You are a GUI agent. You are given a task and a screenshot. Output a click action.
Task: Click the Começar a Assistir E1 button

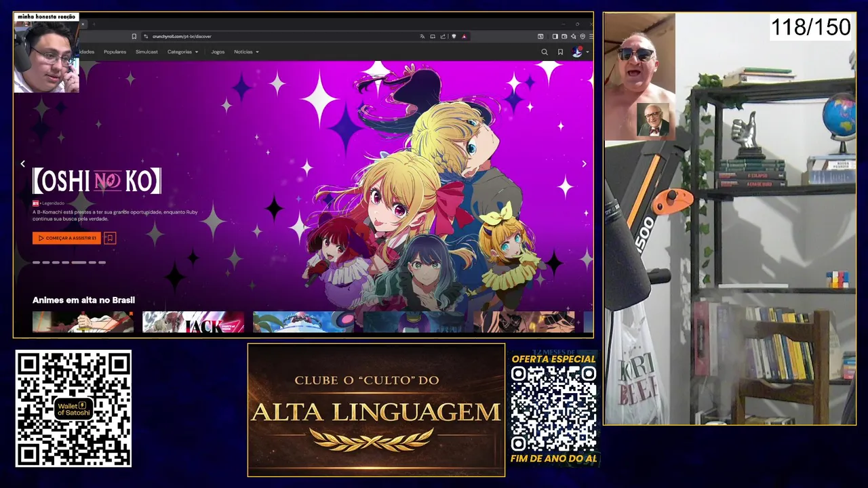pos(66,238)
